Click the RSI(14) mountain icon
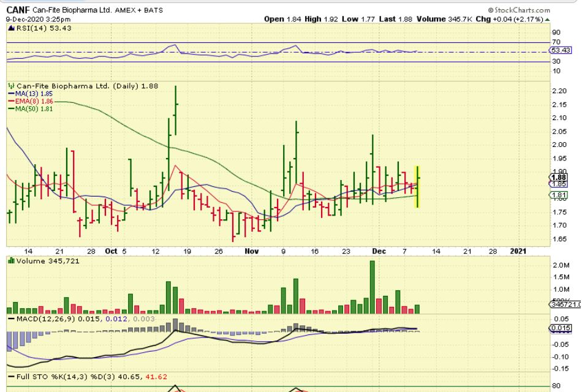 (10, 28)
